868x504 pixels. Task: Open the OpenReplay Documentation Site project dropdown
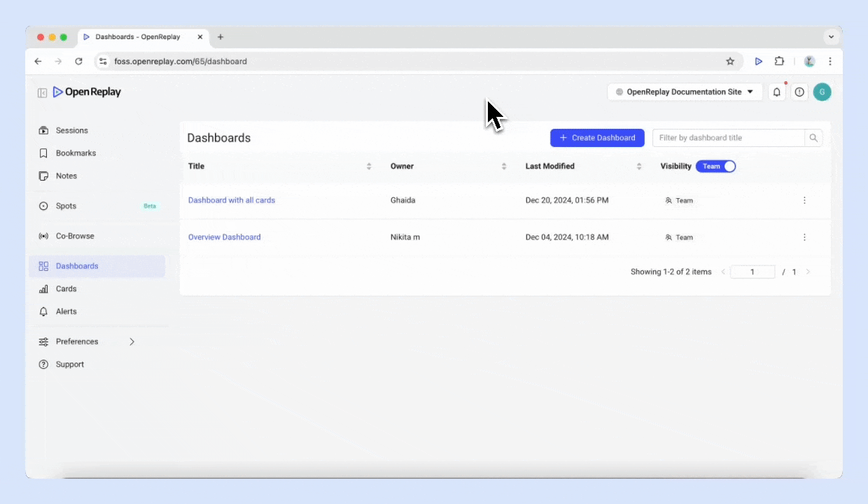(x=685, y=92)
